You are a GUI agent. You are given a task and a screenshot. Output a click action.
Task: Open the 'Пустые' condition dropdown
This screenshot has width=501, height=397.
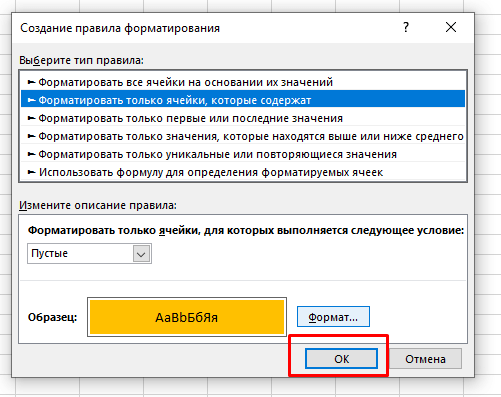[89, 254]
